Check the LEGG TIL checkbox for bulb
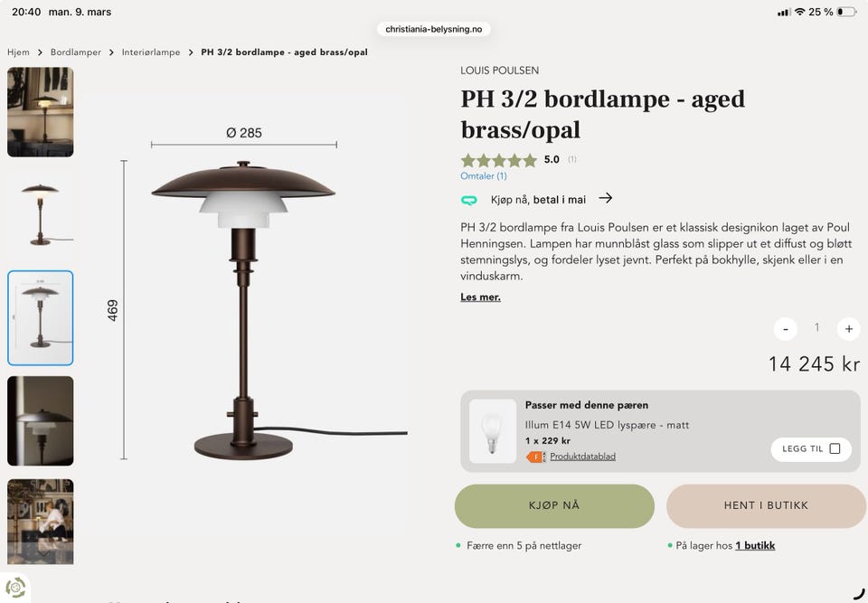Image resolution: width=868 pixels, height=603 pixels. [x=835, y=448]
